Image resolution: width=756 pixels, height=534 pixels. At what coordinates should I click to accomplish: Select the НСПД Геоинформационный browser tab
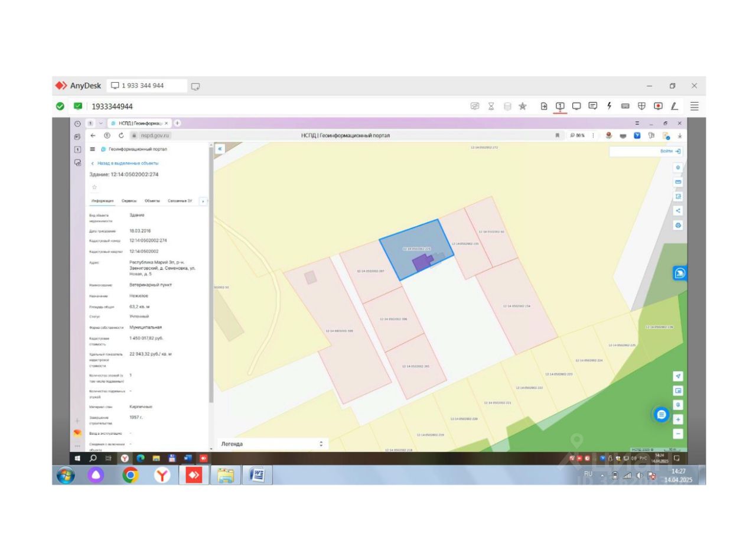point(139,123)
